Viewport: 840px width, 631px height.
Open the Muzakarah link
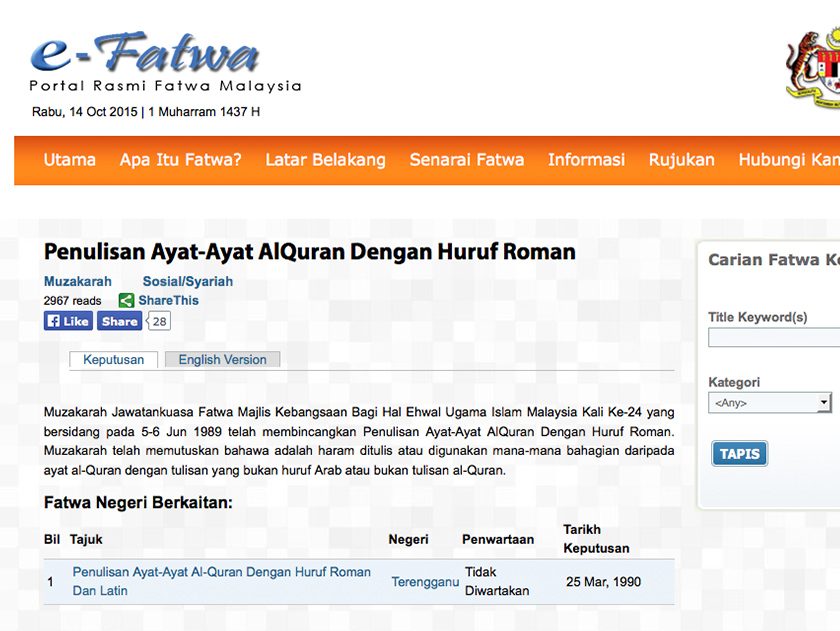click(x=77, y=281)
